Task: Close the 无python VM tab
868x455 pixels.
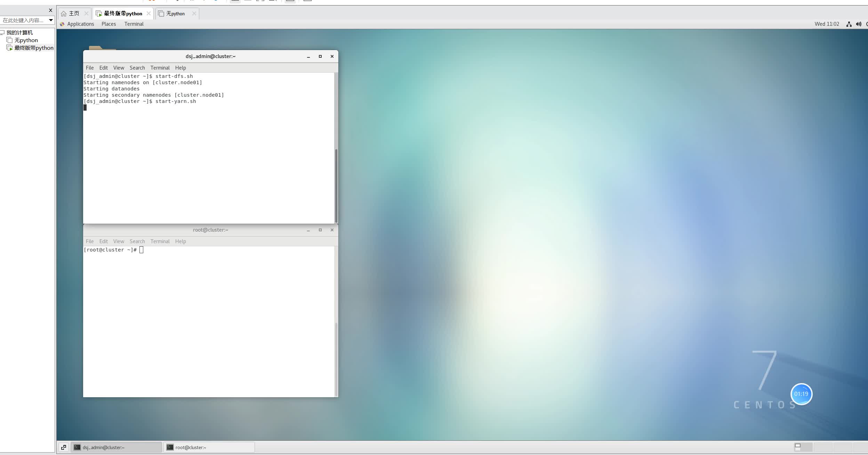Action: coord(194,14)
